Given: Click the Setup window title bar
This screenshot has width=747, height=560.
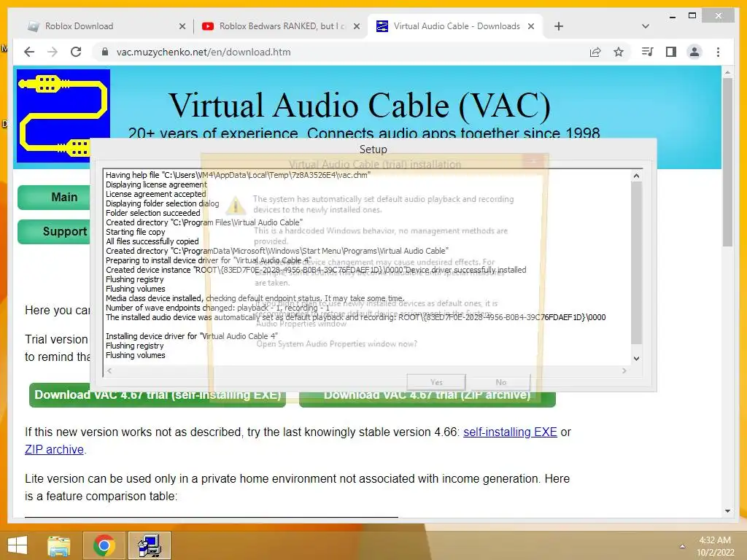Looking at the screenshot, I should (x=373, y=149).
